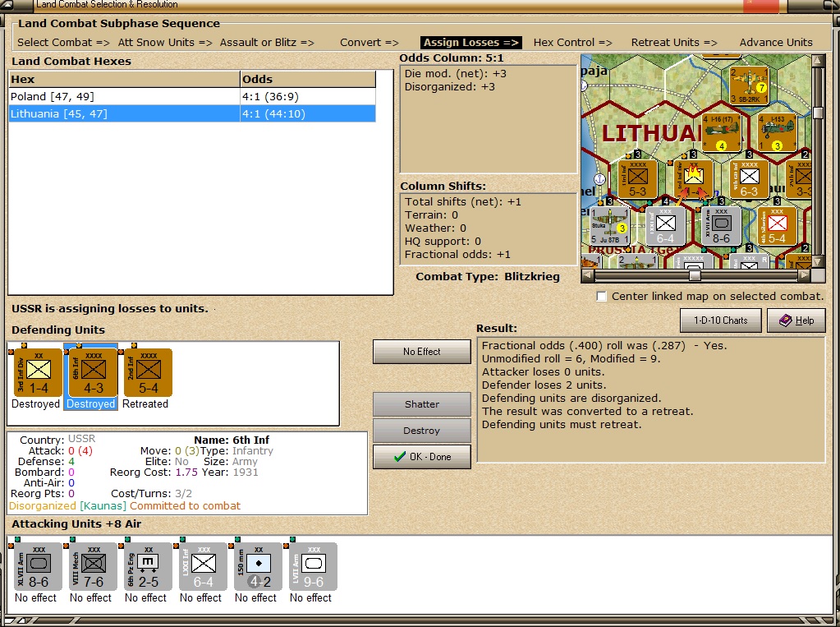Click the Poland odds cell 4:1 (36:9)
The image size is (840, 627).
[308, 96]
